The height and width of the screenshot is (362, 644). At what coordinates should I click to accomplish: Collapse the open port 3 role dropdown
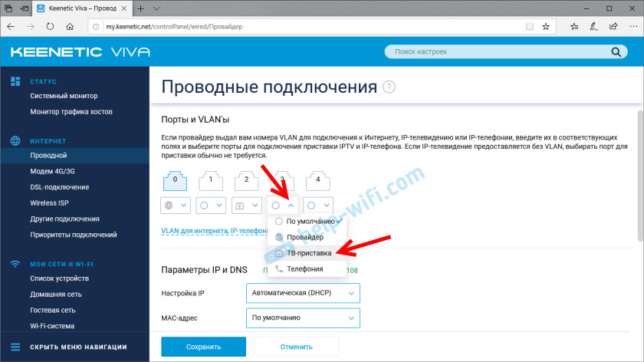(x=283, y=206)
